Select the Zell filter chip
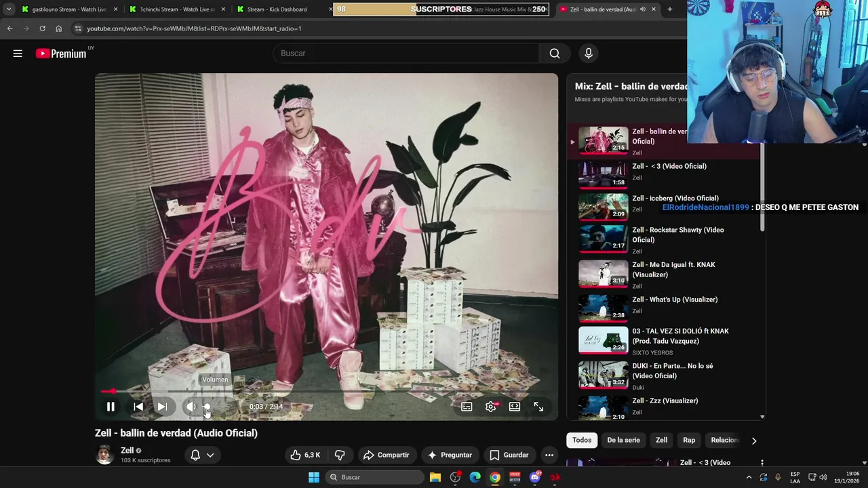The height and width of the screenshot is (488, 868). [662, 440]
